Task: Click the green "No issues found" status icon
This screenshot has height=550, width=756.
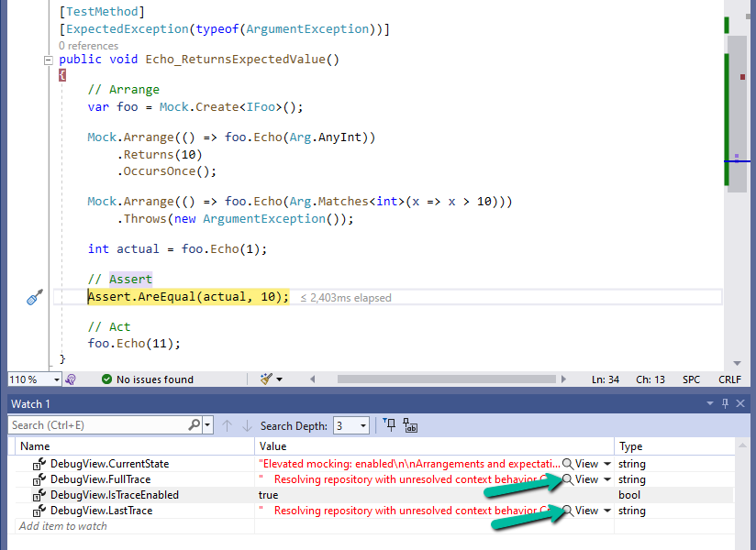Action: 107,379
